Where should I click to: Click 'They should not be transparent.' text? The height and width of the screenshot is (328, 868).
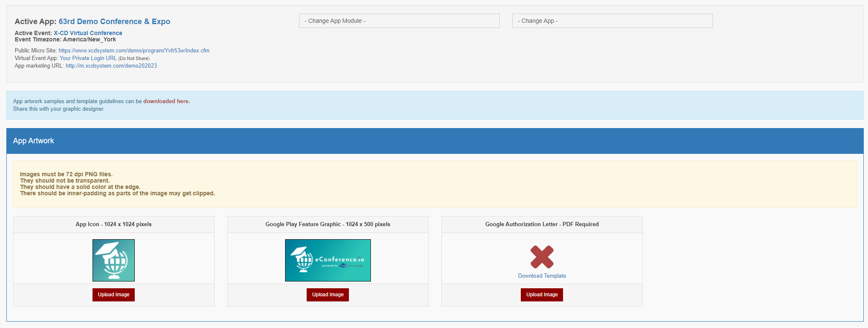tap(65, 180)
